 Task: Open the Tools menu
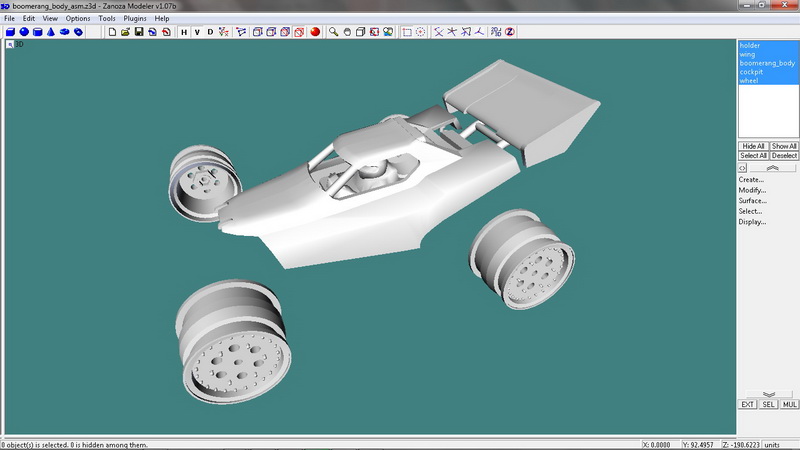point(107,18)
